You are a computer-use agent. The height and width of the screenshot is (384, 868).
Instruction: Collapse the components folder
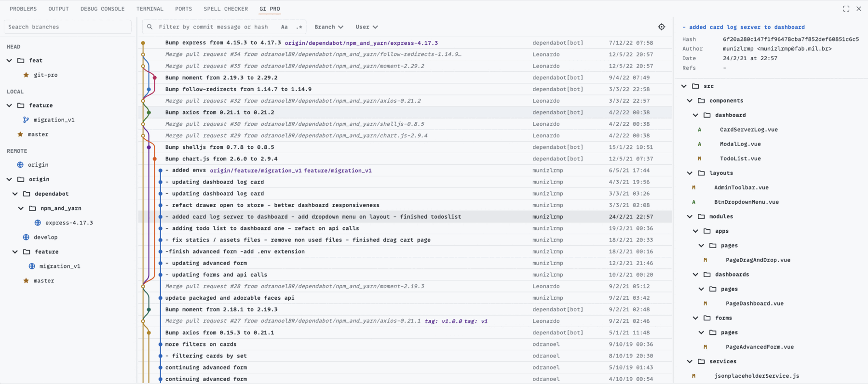[690, 101]
